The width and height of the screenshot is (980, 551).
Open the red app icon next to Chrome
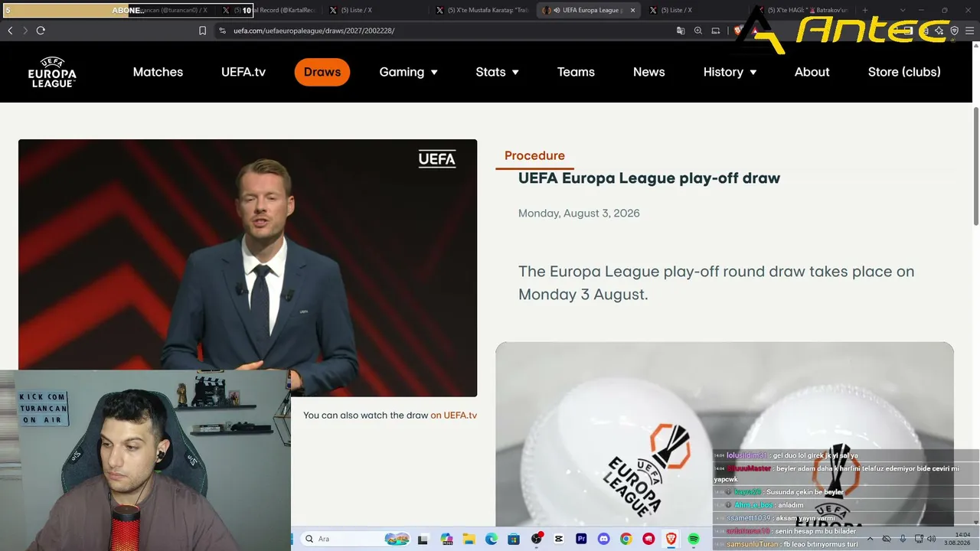(649, 539)
